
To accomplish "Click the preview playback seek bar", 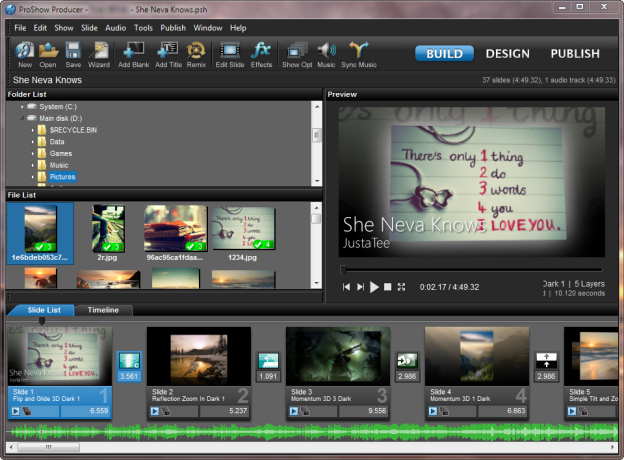I will tap(470, 270).
